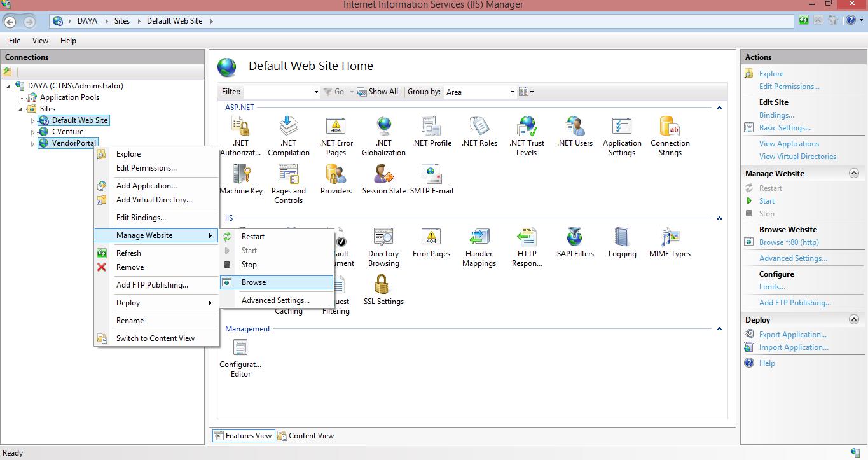Collapse the Sites tree node

pos(21,109)
